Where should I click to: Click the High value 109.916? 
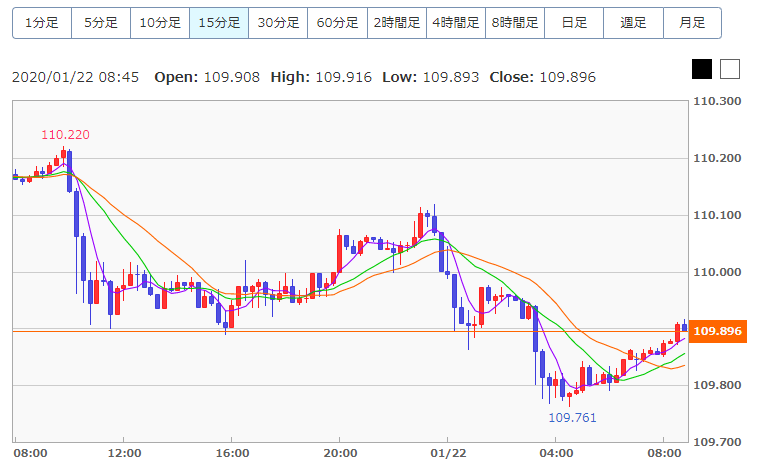coord(344,77)
